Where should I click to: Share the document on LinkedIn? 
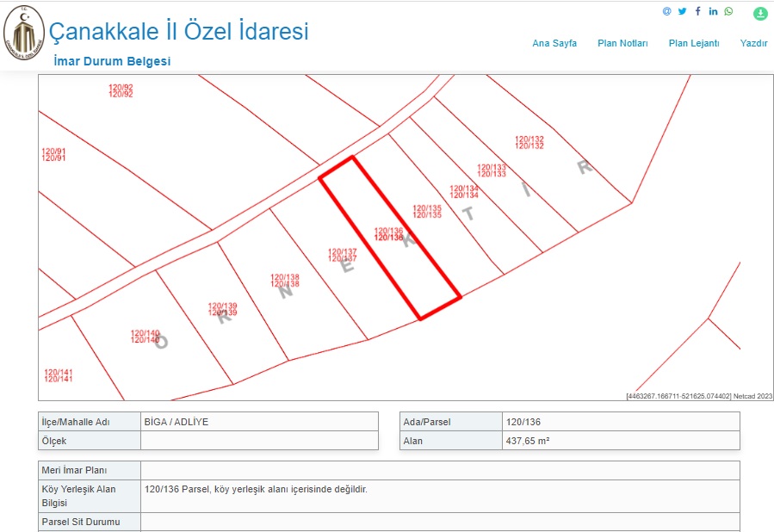coord(713,11)
